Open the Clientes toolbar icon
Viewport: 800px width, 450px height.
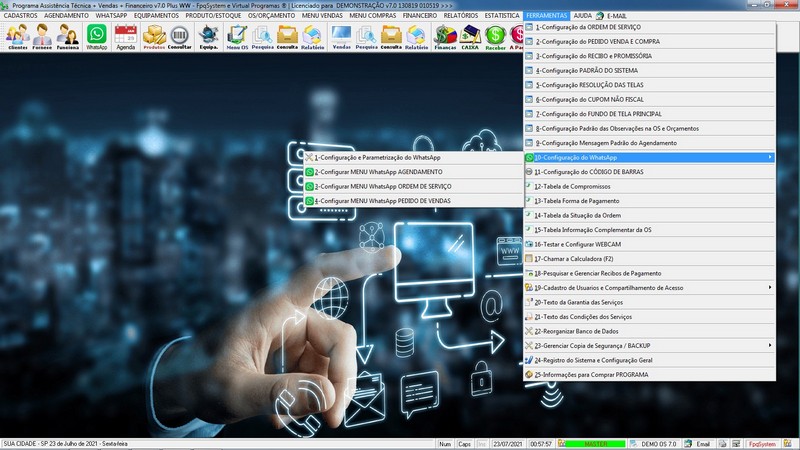(x=17, y=37)
